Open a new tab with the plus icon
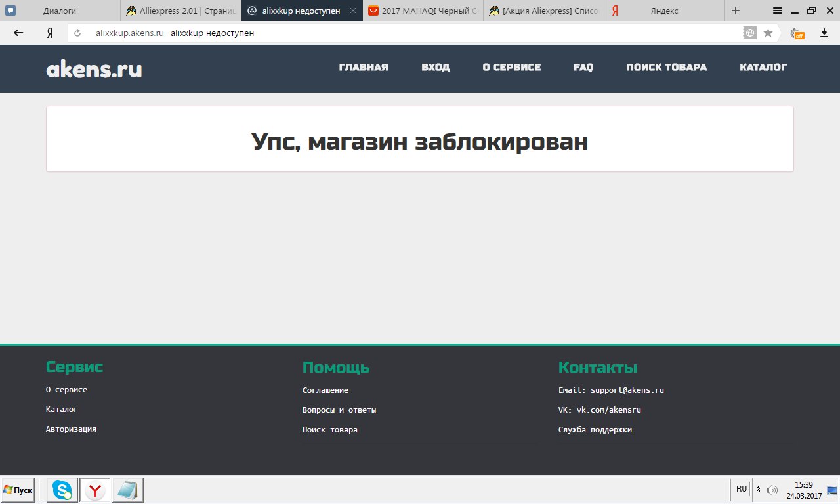Screen dimensions: 840x504 point(736,10)
